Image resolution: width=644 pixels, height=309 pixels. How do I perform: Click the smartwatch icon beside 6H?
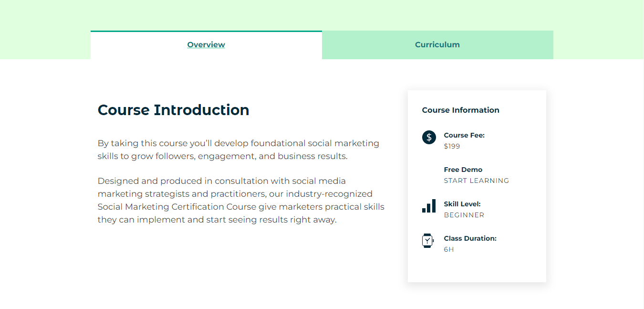(x=427, y=241)
